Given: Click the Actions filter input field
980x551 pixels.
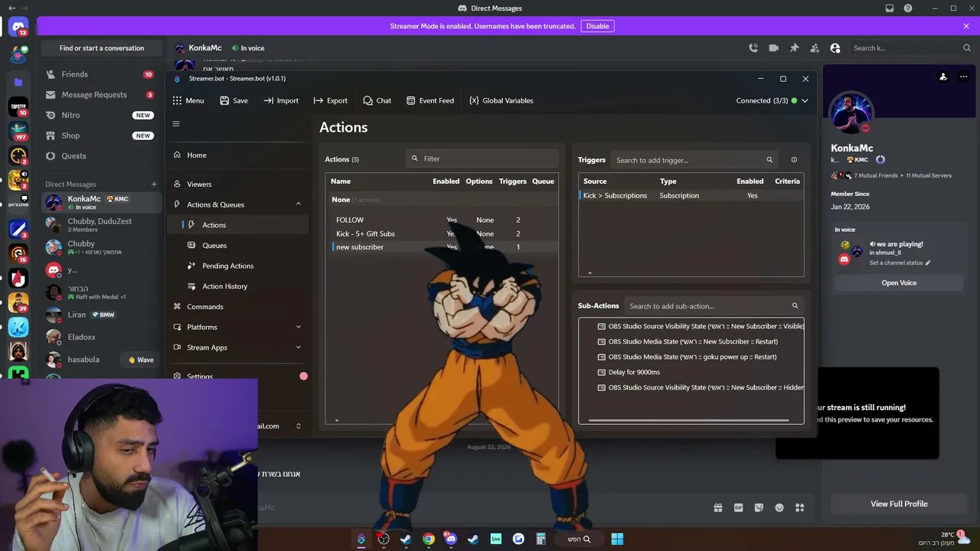Looking at the screenshot, I should click(x=483, y=159).
